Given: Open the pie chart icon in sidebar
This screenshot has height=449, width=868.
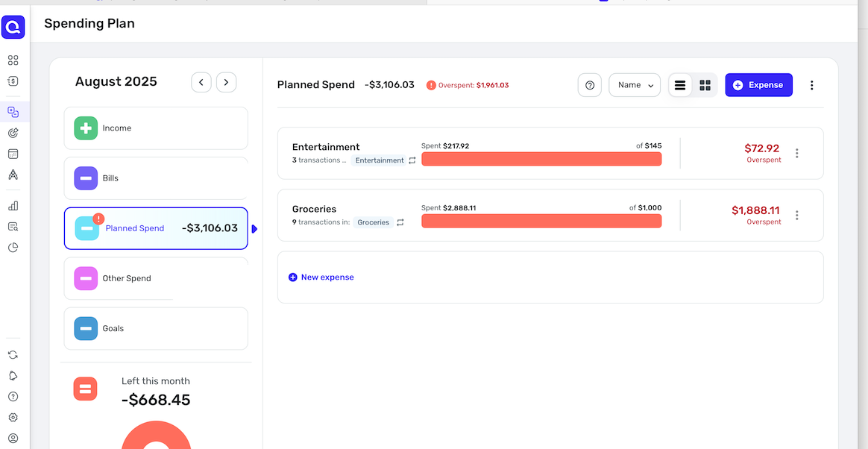Looking at the screenshot, I should click(x=13, y=248).
